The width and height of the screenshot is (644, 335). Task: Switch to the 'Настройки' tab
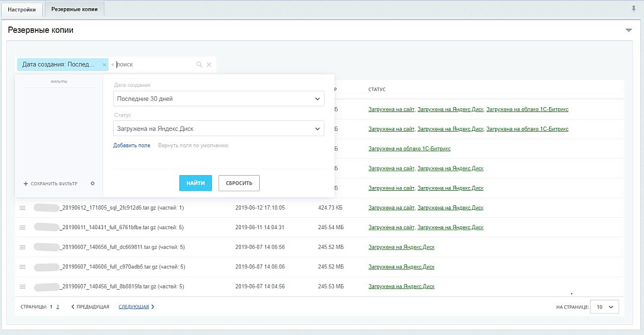click(x=23, y=9)
